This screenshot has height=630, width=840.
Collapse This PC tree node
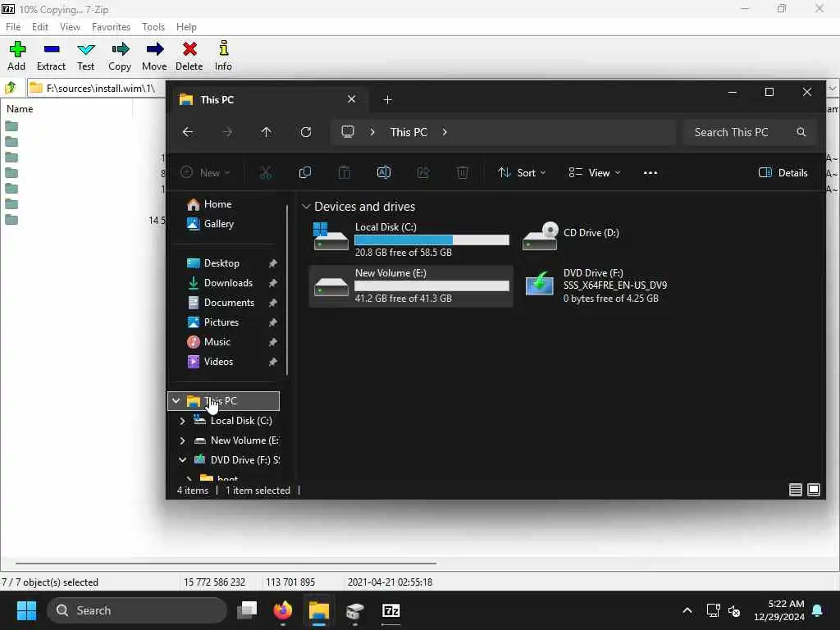pos(176,400)
